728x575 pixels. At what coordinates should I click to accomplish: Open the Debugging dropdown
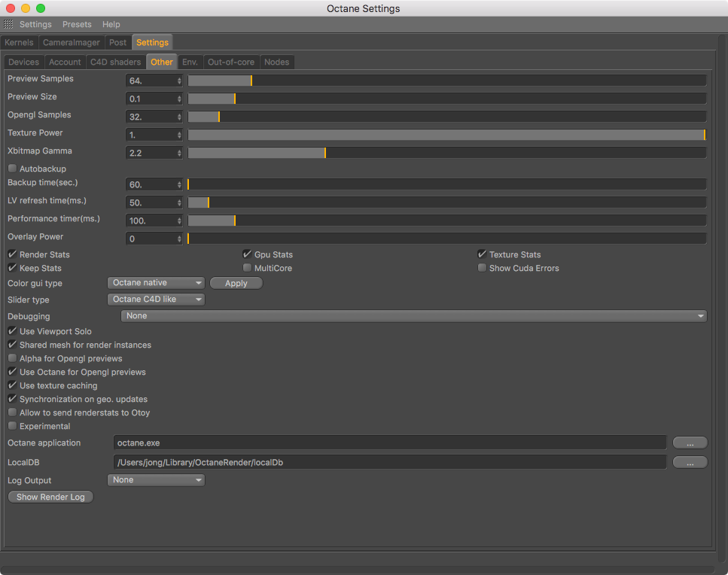(413, 316)
